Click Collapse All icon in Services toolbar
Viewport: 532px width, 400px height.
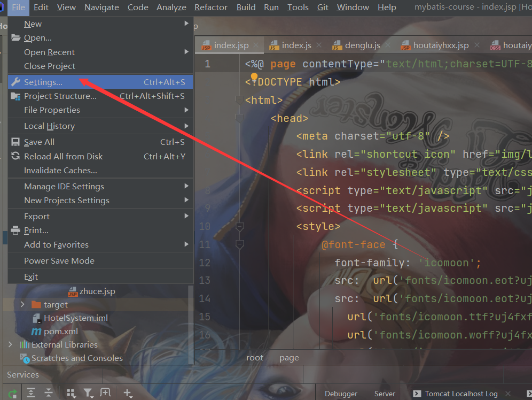pyautogui.click(x=49, y=393)
